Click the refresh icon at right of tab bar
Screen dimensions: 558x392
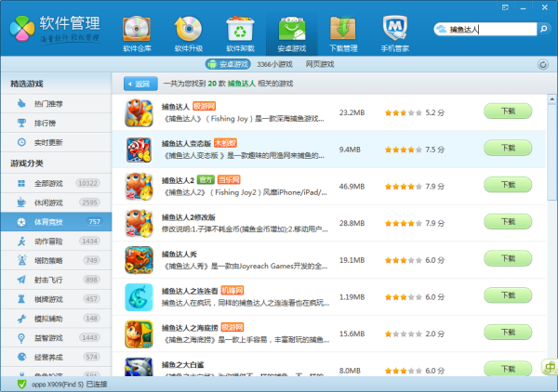click(x=543, y=65)
